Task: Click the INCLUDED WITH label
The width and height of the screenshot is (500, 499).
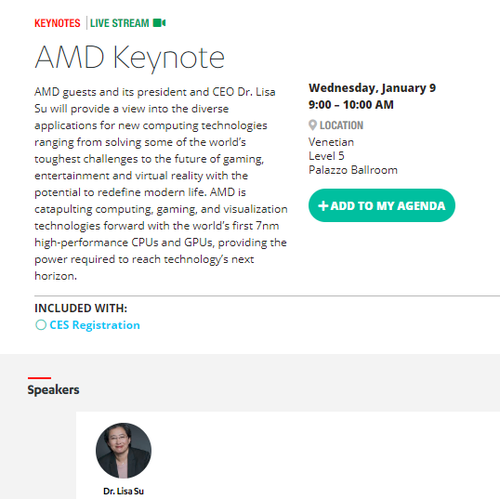Action: coord(81,308)
